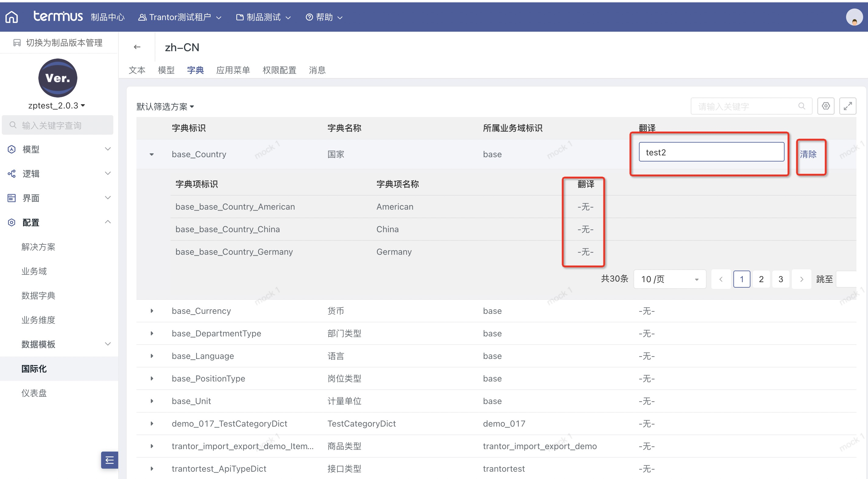The image size is (868, 479).
Task: Click the Terminus logo
Action: 58,16
